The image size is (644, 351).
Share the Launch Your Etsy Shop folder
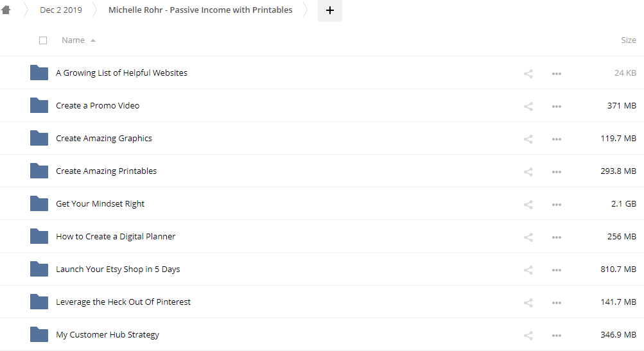[x=528, y=270]
